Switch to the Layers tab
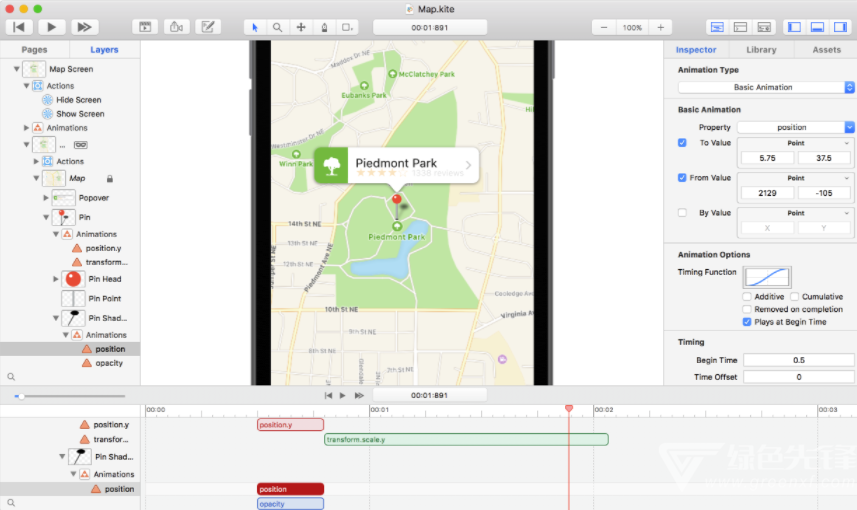The image size is (857, 510). pos(104,50)
